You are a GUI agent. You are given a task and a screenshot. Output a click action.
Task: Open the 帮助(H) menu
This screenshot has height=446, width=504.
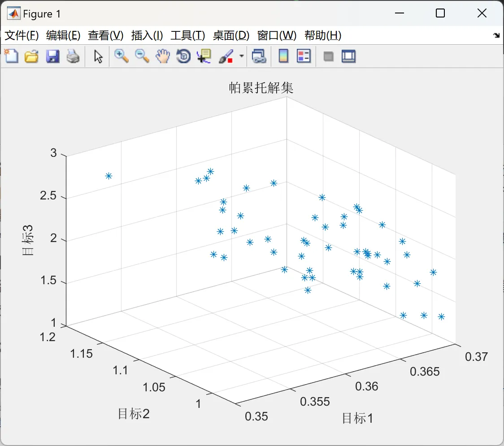tap(323, 35)
